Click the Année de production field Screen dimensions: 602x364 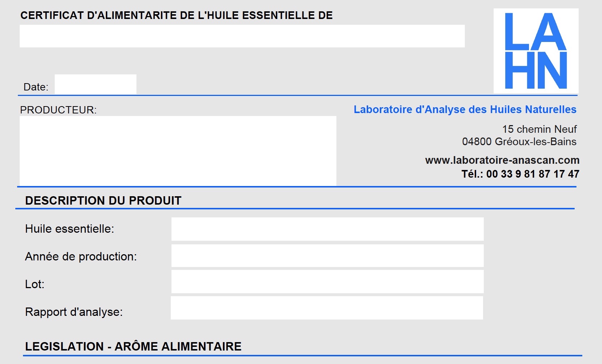[328, 256]
